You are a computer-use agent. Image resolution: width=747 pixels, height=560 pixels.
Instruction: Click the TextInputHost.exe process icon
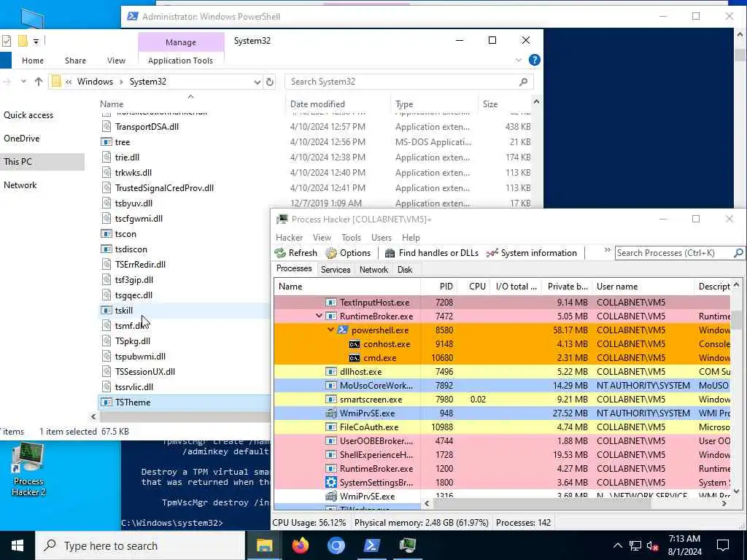[330, 303]
